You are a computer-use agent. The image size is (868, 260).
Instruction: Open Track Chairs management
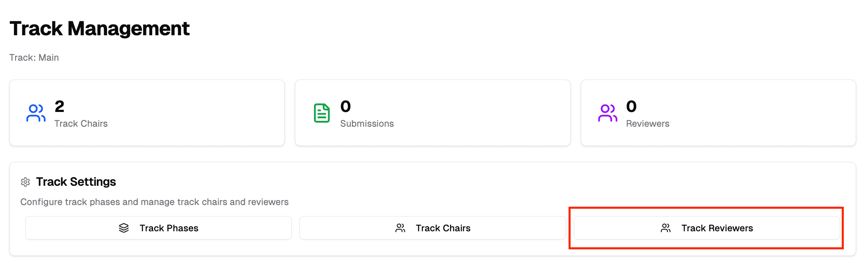click(432, 228)
